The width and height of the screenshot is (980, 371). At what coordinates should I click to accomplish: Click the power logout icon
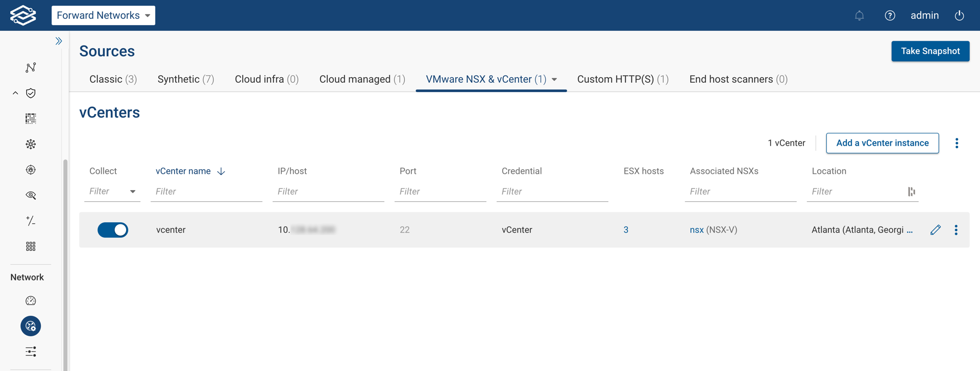(x=960, y=15)
